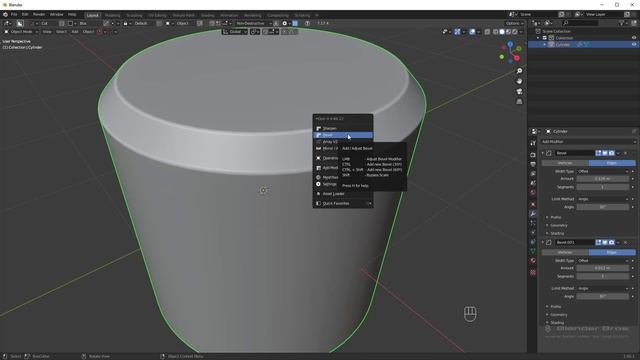Open the Render properties tab icon
Screen dimensions: 640x360
533,155
